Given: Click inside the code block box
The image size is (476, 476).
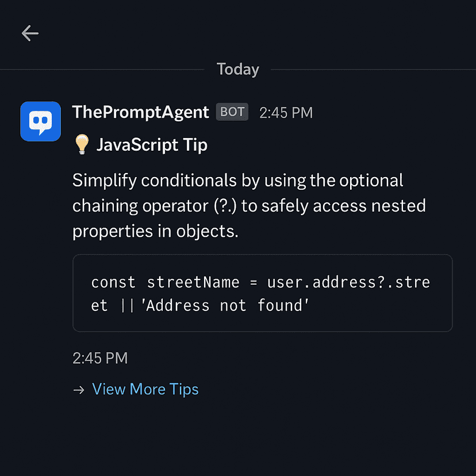Looking at the screenshot, I should pos(263,293).
